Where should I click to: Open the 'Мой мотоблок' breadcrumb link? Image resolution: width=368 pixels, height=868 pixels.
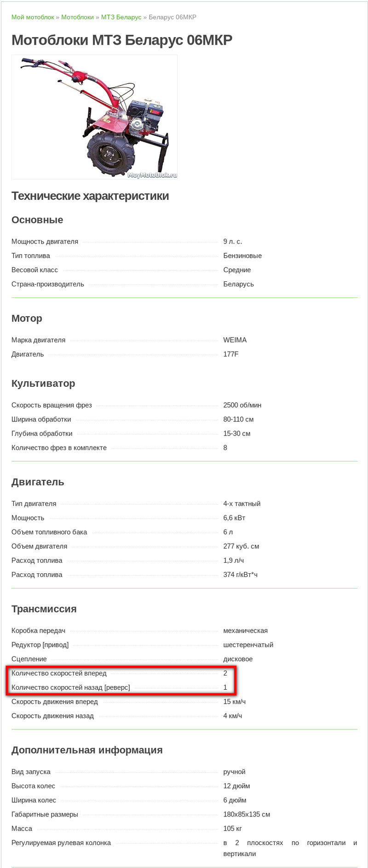33,17
